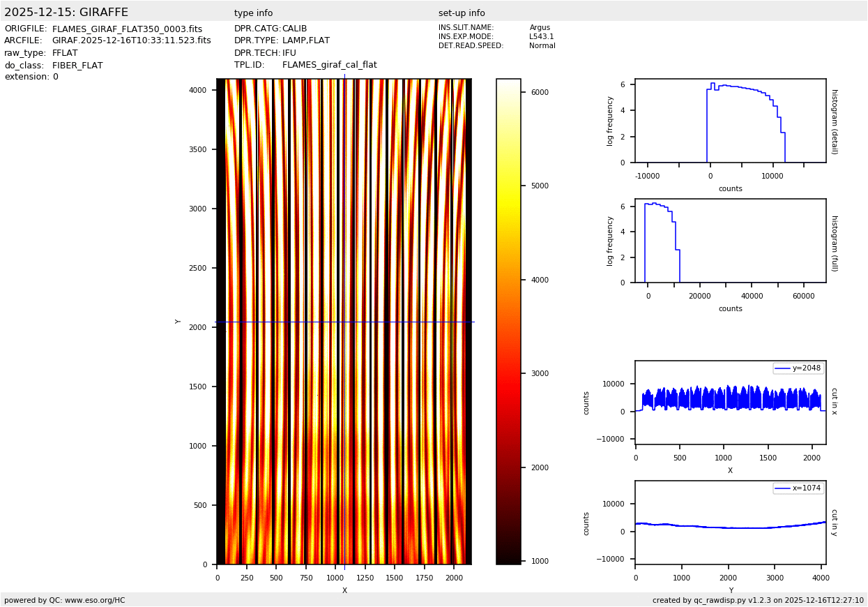This screenshot has height=607, width=868.
Task: Click the INS.EXP.MODE value L543.1
Action: [541, 37]
